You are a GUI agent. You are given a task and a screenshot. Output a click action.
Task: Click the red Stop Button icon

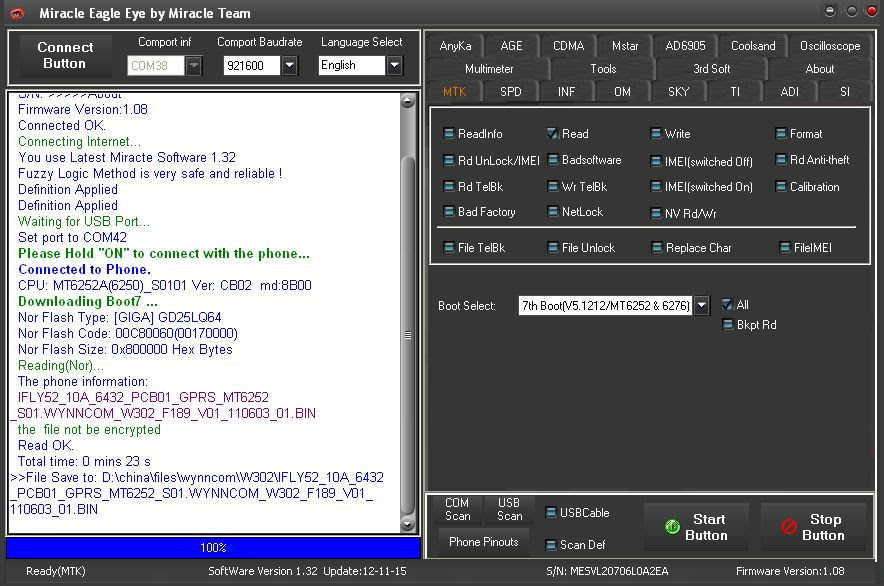(x=789, y=527)
